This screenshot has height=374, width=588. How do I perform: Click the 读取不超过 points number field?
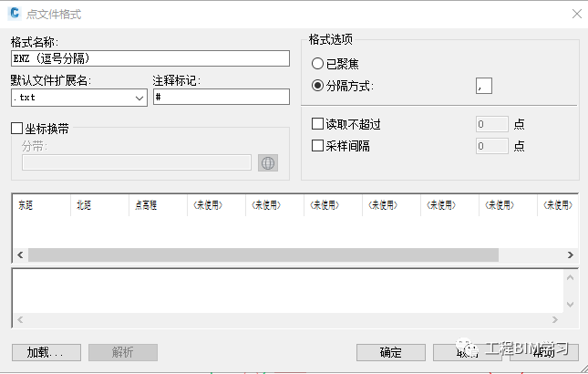(x=492, y=124)
